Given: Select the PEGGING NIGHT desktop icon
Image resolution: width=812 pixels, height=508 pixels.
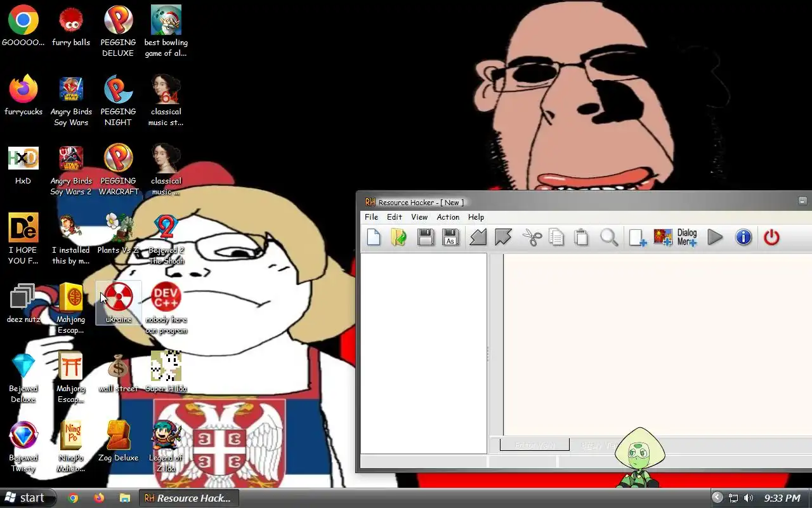Looking at the screenshot, I should point(118,101).
